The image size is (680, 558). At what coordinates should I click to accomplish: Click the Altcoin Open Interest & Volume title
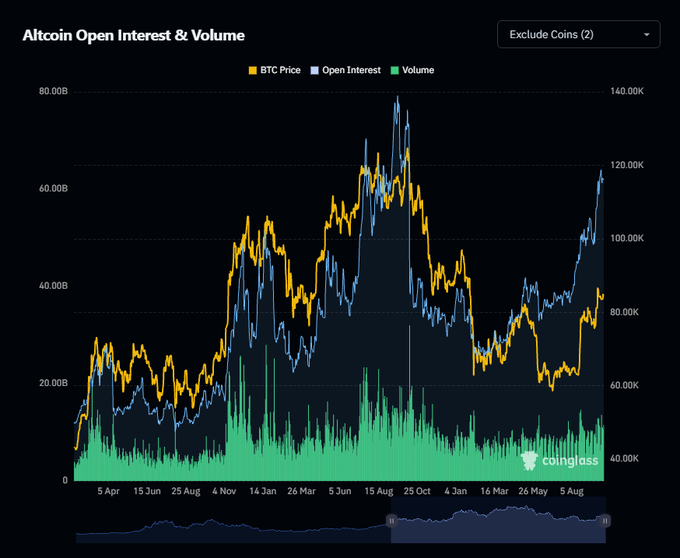pos(134,35)
